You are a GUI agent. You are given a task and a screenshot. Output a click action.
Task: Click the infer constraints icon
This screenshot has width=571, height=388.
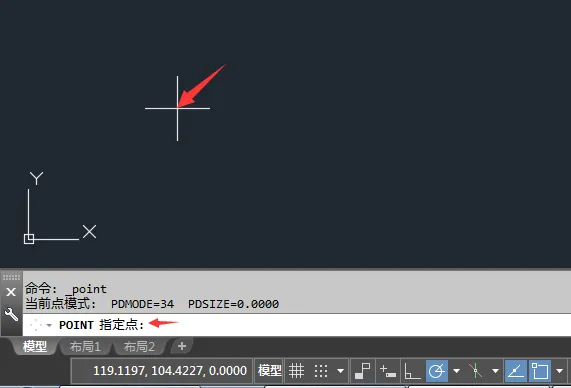(363, 371)
